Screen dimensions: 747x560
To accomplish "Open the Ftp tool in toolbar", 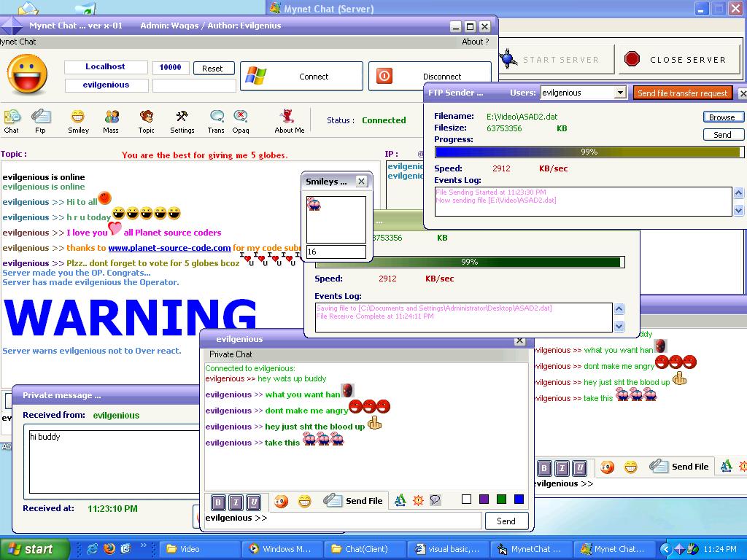I will click(x=40, y=120).
